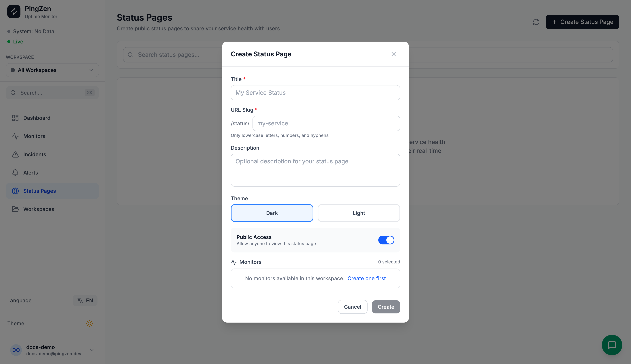631x364 pixels.
Task: Click the Monitors pulse icon in dialog
Action: [x=234, y=262]
